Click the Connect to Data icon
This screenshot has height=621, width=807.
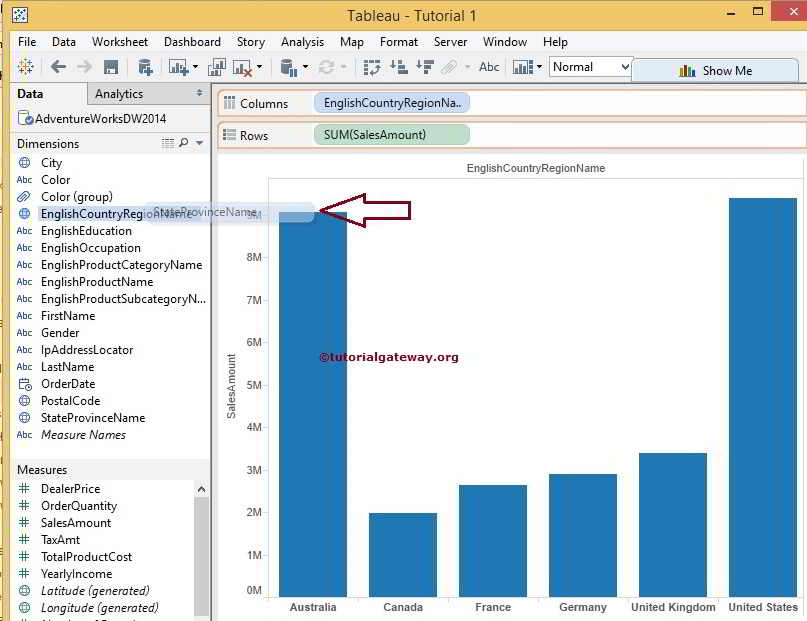tap(145, 69)
